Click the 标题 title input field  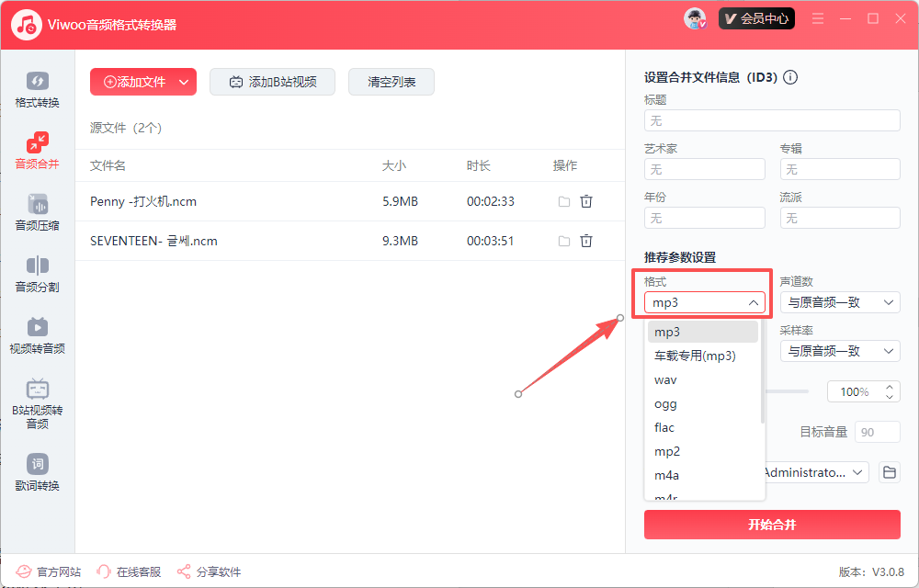click(x=771, y=120)
